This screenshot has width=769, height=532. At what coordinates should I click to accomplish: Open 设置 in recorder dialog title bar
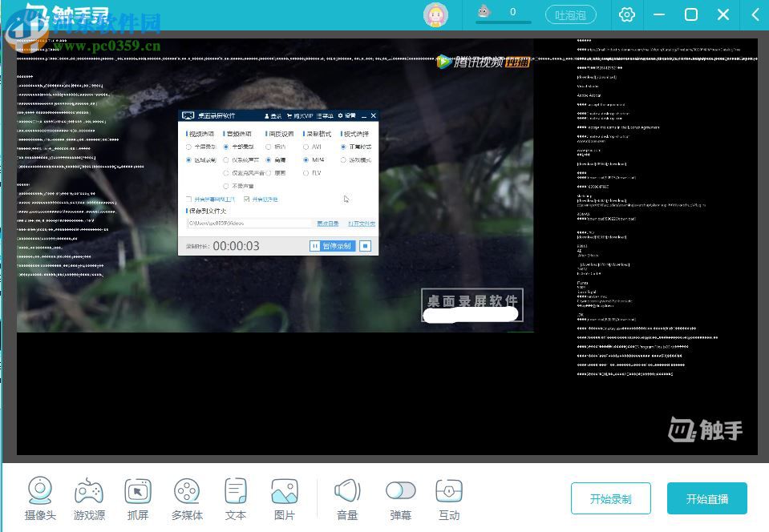pyautogui.click(x=346, y=115)
